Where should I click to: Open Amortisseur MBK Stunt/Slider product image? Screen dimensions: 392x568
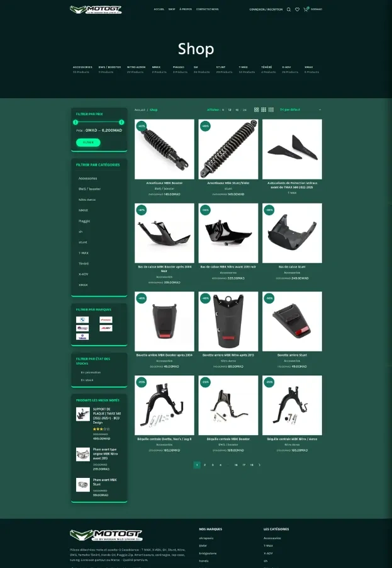[228, 149]
